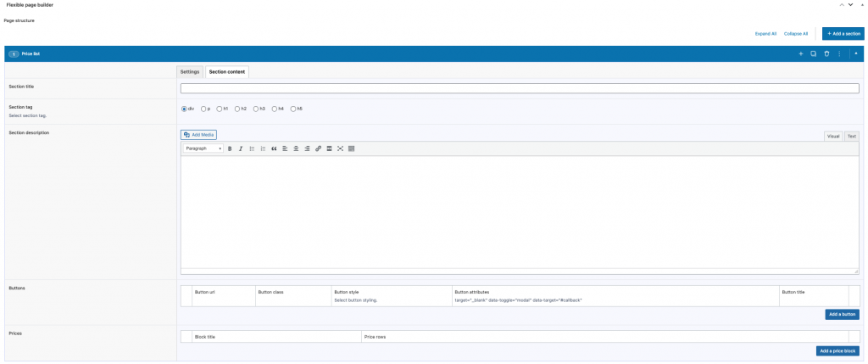Select the h4 section tag
The height and width of the screenshot is (364, 868).
275,109
